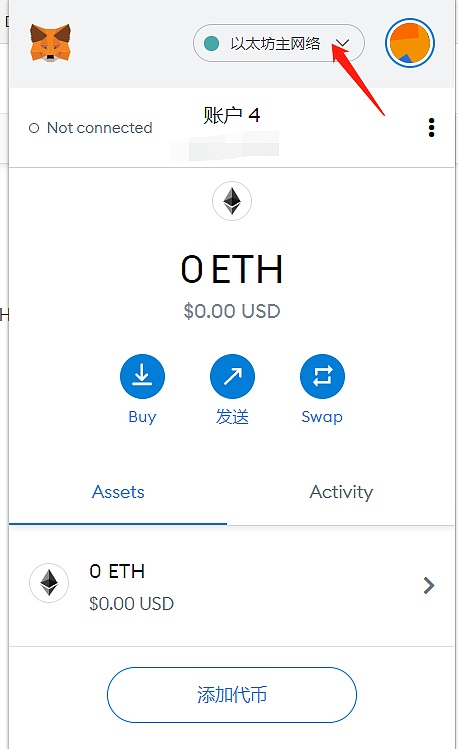Switch to the Activity tab

(341, 492)
